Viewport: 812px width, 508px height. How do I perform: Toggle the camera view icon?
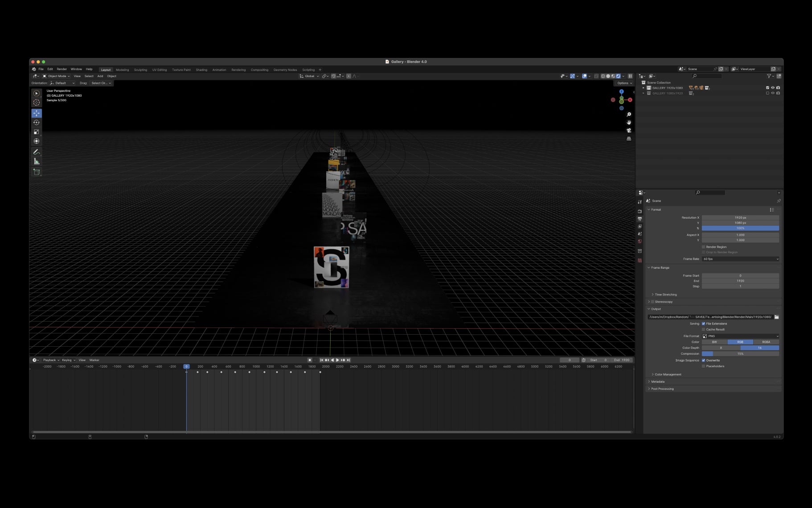629,131
